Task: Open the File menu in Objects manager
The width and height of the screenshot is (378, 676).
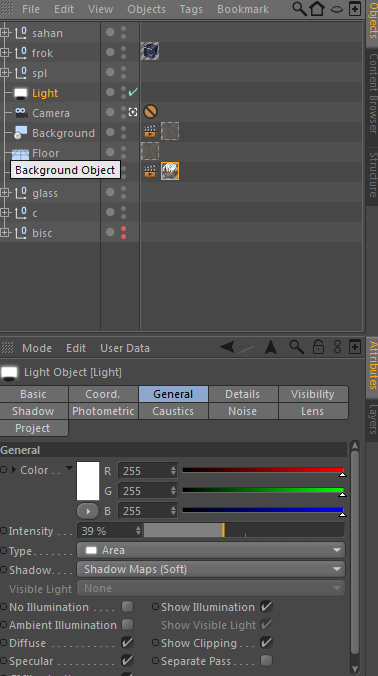Action: point(31,9)
